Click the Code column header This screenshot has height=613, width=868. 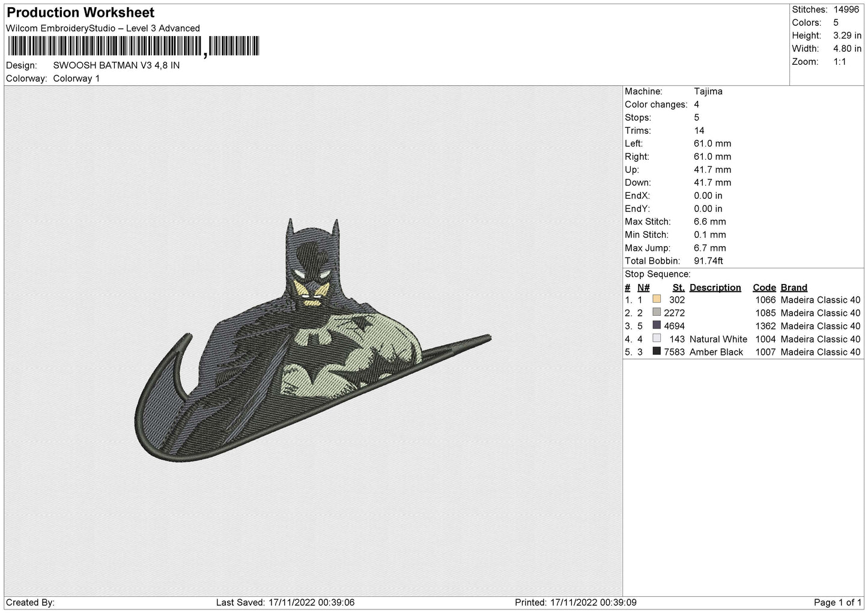[764, 288]
